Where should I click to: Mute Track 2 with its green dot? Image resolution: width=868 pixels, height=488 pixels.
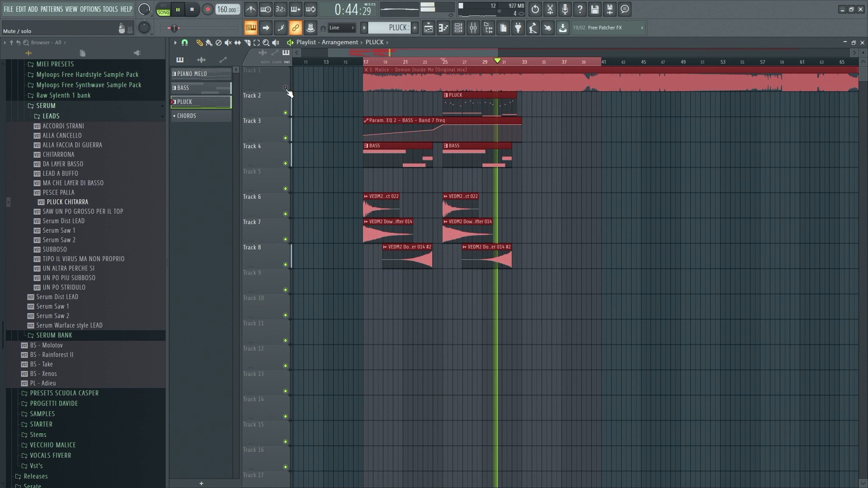285,113
